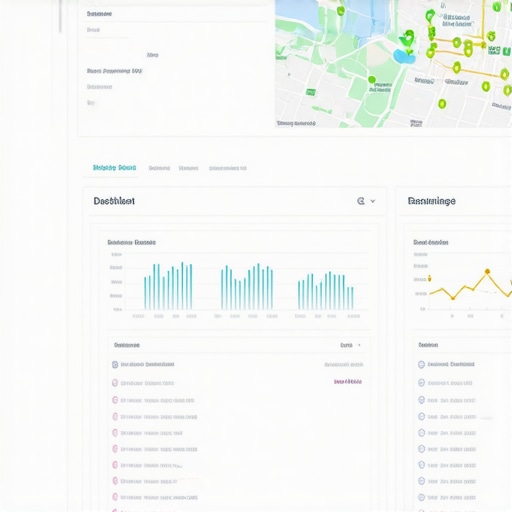Click the orange peak point on the line chart
The width and height of the screenshot is (512, 512).
pyautogui.click(x=487, y=271)
